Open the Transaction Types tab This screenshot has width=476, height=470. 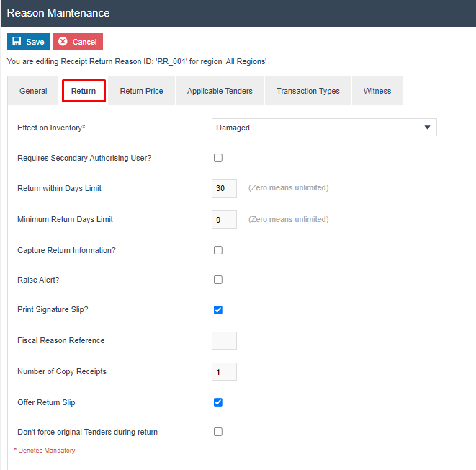[x=307, y=91]
